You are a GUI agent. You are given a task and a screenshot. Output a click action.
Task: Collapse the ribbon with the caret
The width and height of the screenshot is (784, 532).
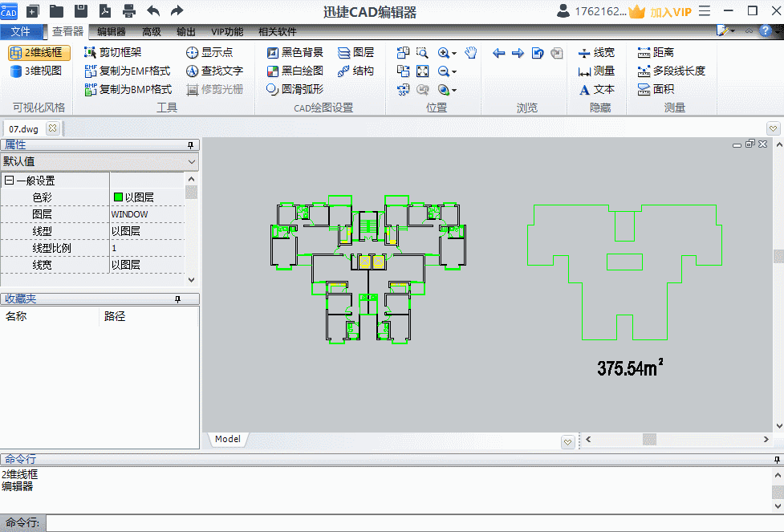click(x=749, y=30)
